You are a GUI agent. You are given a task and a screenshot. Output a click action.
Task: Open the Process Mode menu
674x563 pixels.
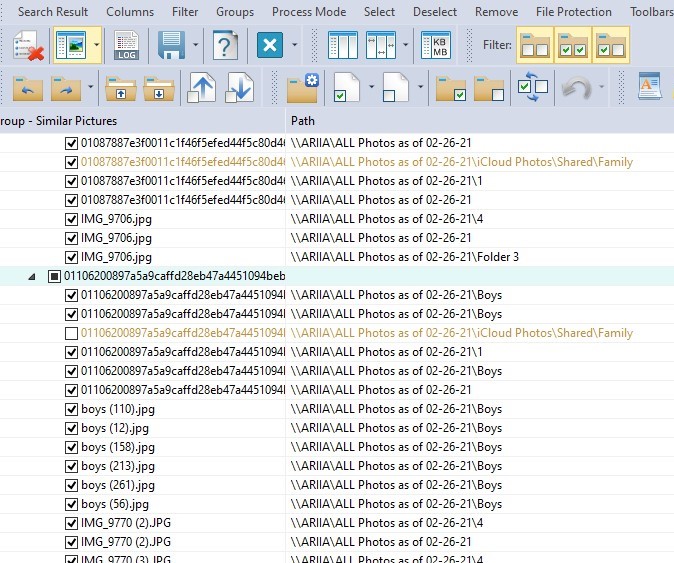309,12
